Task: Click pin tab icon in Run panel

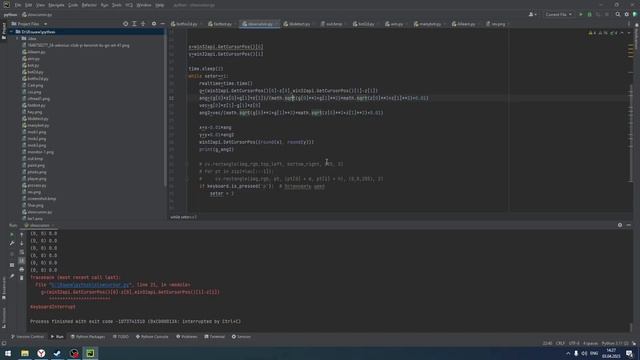Action: [12, 276]
